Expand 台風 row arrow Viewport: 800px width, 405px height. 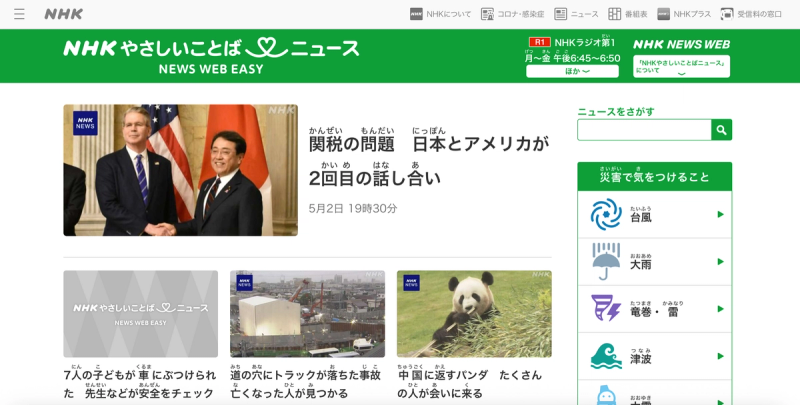click(x=720, y=214)
